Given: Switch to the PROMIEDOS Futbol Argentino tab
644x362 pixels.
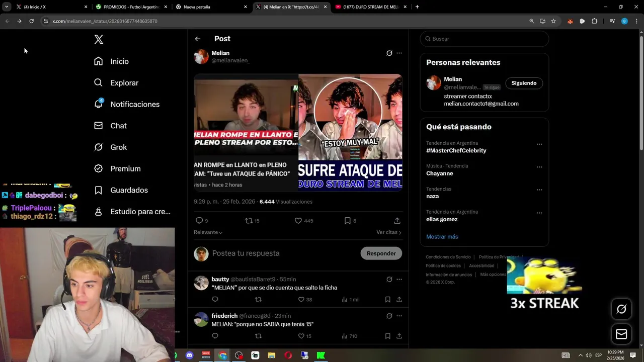Looking at the screenshot, I should pos(132,7).
